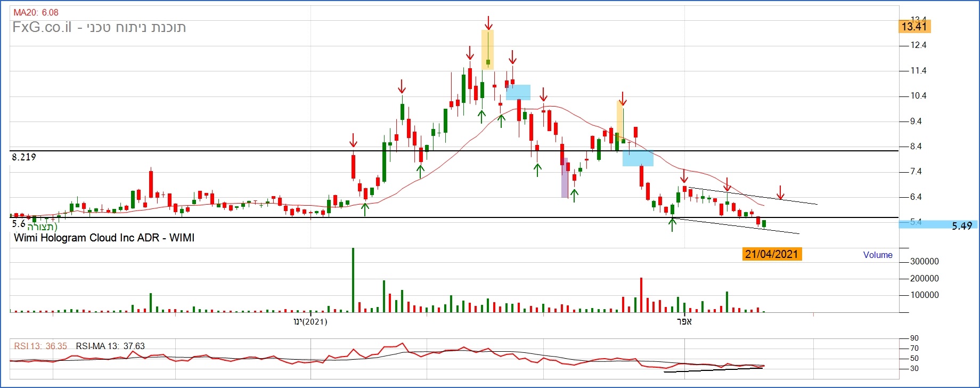Click the 5.6 support level label
980x388 pixels.
(x=19, y=224)
